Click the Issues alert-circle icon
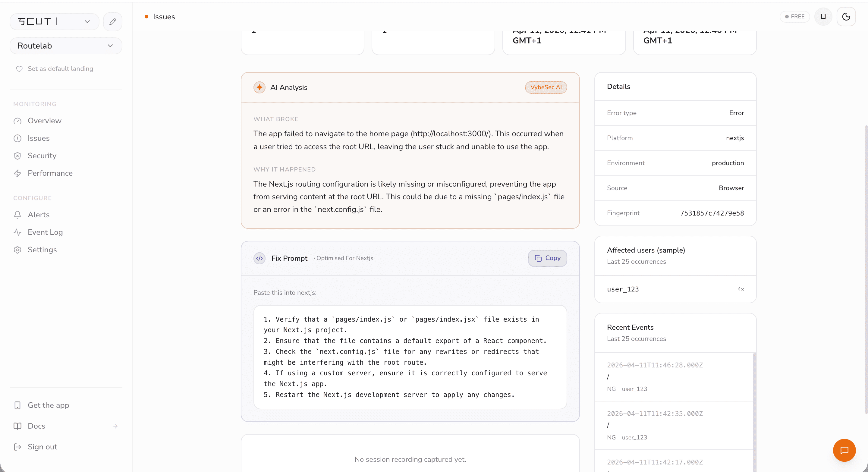 point(17,138)
